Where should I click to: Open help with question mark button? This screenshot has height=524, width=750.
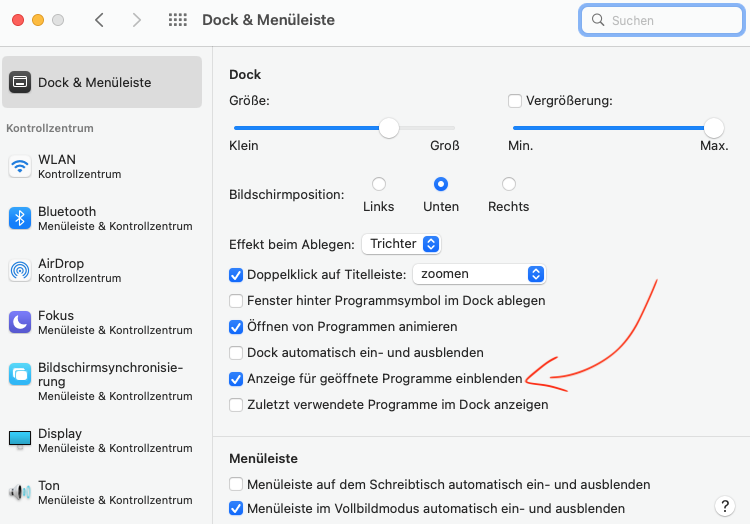click(x=726, y=507)
